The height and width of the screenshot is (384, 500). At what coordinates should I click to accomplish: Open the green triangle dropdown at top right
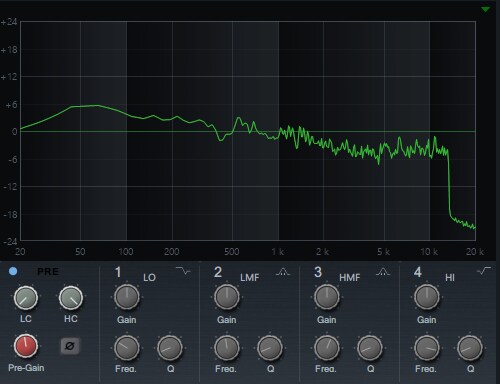(485, 10)
